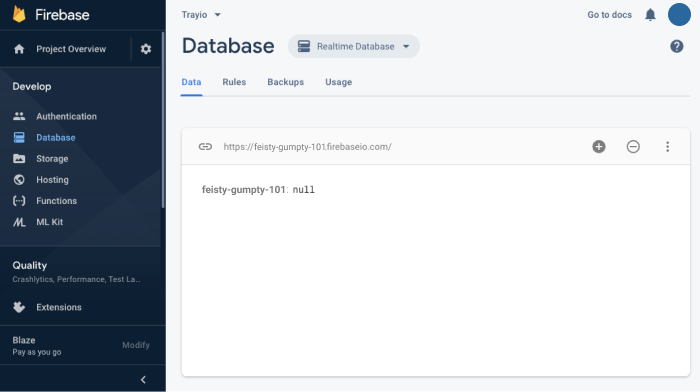Click the Firebase flame logo

[19, 14]
